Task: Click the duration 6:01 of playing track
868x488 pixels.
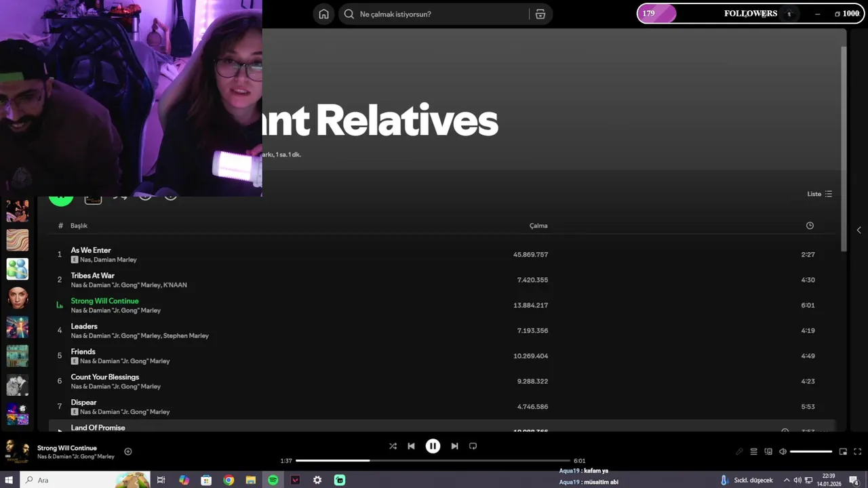Action: pos(808,306)
